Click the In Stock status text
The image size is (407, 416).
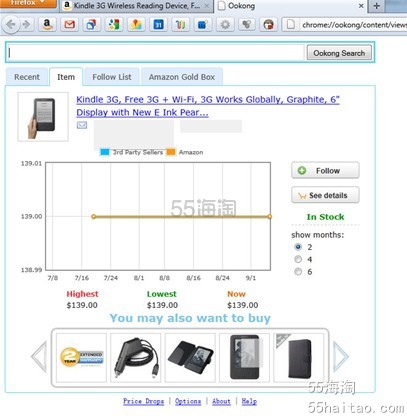pyautogui.click(x=325, y=217)
